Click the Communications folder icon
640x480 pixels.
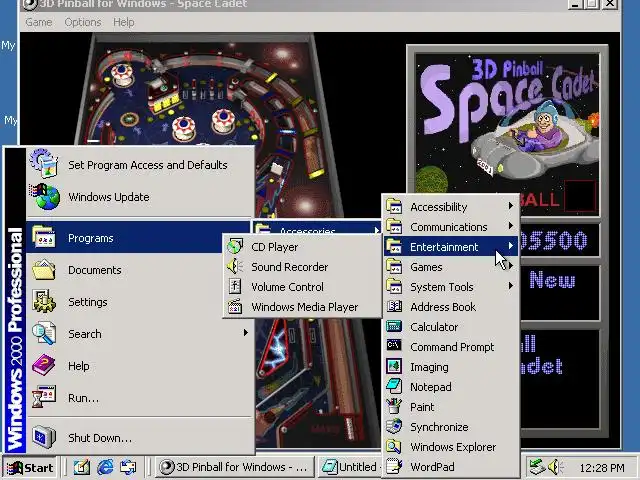pyautogui.click(x=394, y=227)
